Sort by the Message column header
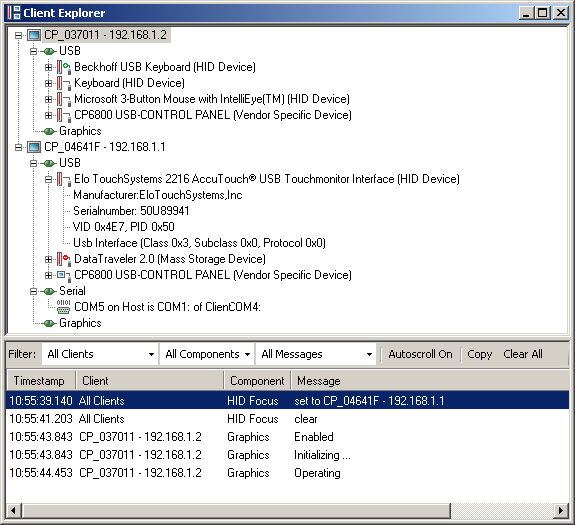 click(x=430, y=381)
